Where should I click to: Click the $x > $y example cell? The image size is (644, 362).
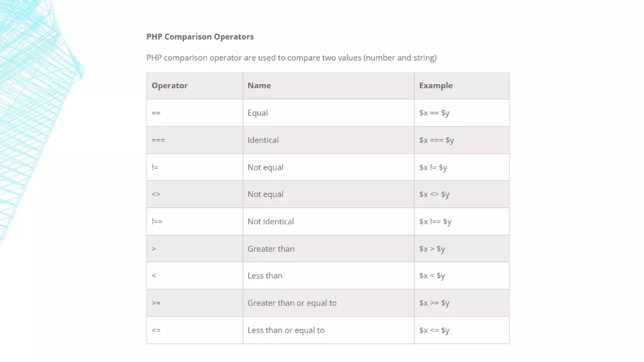tap(462, 249)
